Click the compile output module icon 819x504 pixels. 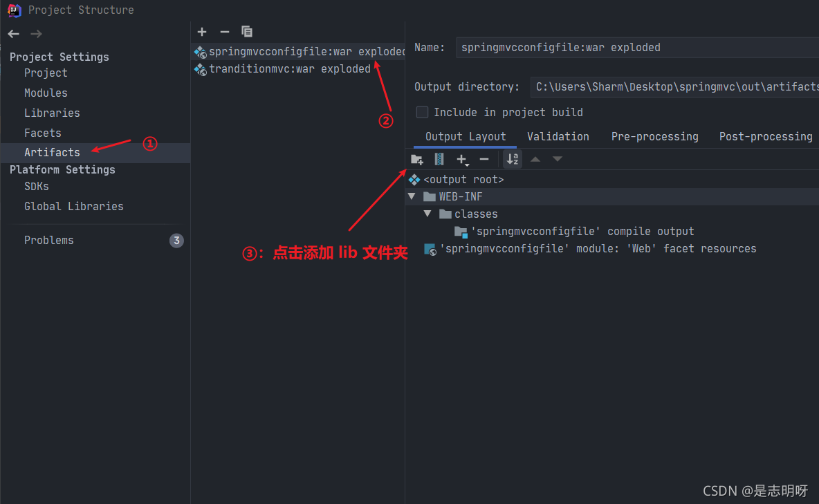pyautogui.click(x=461, y=232)
